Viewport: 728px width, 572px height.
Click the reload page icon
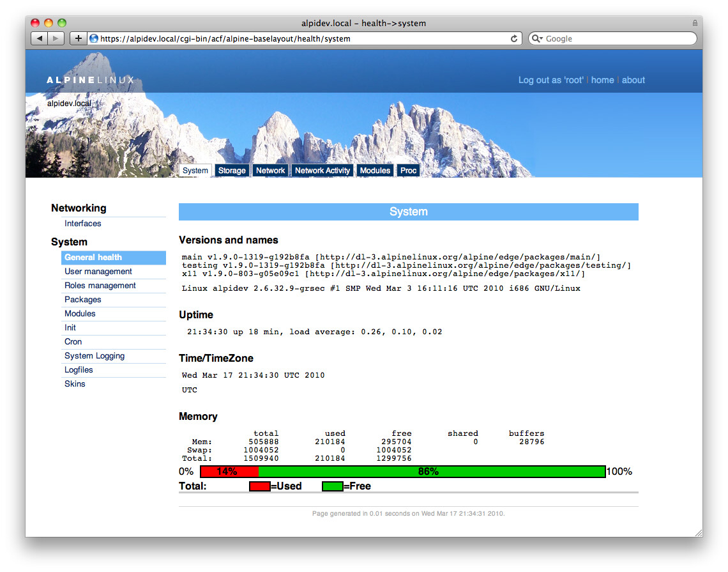coord(514,38)
